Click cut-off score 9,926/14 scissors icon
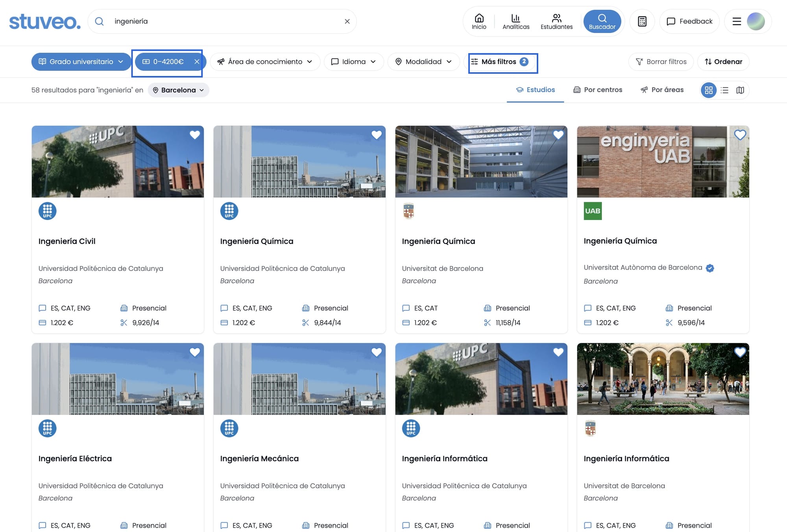The width and height of the screenshot is (787, 532). (x=124, y=323)
